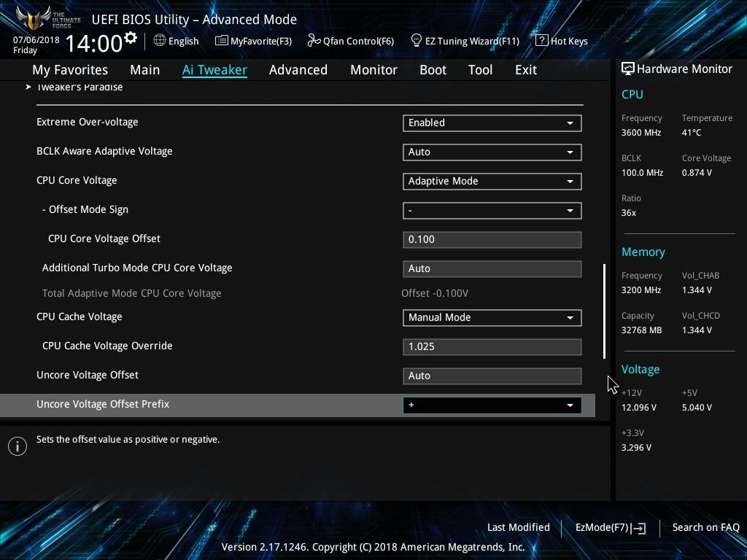Go to the Boot tab

(433, 70)
